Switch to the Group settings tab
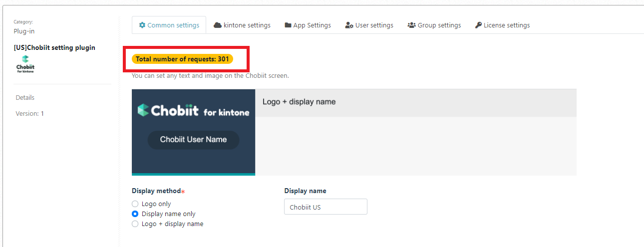The width and height of the screenshot is (644, 247). click(434, 25)
